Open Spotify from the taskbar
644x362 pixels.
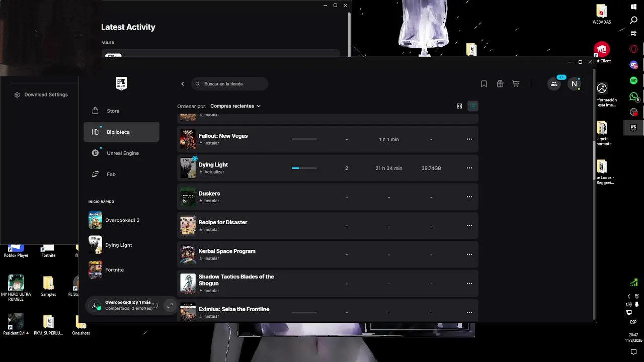click(633, 80)
